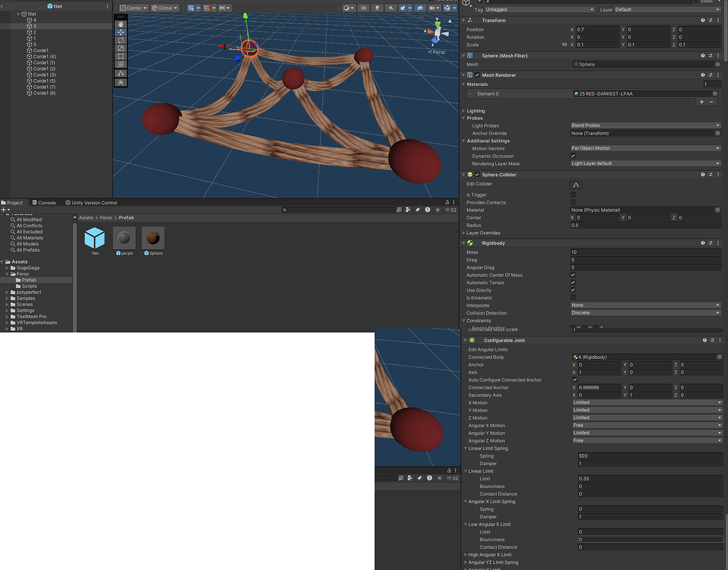The height and width of the screenshot is (570, 728).
Task: Open the Collision Detection dropdown
Action: (644, 313)
